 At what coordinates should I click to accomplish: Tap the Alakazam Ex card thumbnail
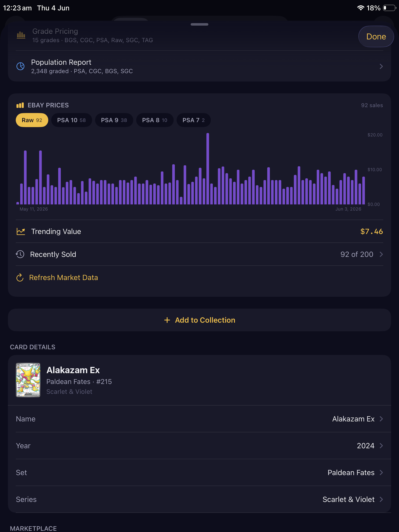[x=28, y=380]
